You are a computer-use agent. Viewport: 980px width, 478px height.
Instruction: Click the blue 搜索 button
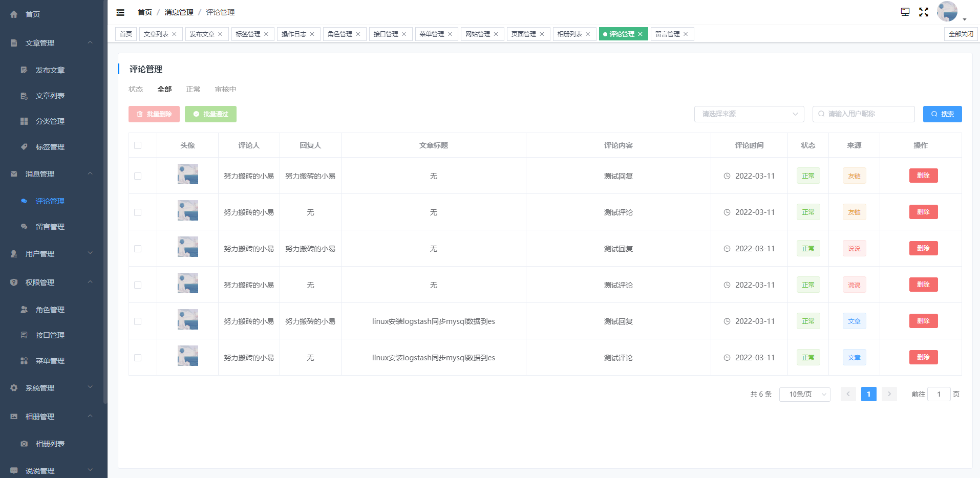[x=942, y=114]
